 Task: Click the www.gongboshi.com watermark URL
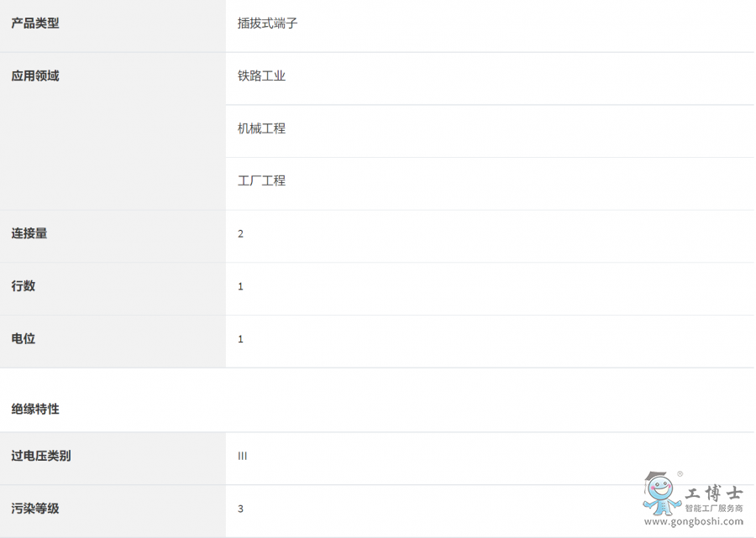[x=693, y=522]
